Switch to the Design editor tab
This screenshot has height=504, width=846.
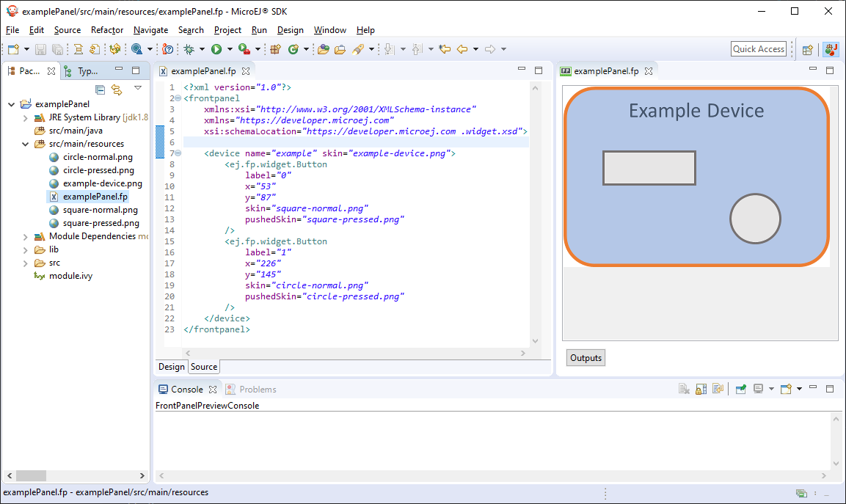172,367
